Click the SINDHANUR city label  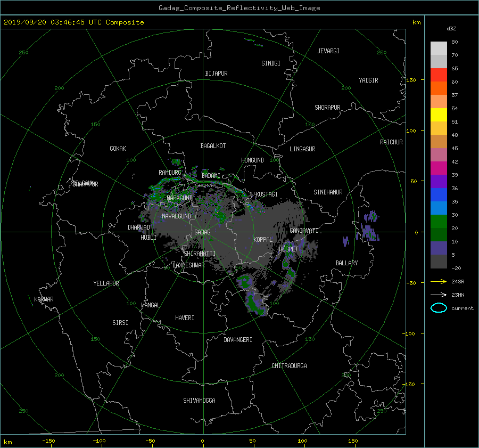(x=328, y=192)
